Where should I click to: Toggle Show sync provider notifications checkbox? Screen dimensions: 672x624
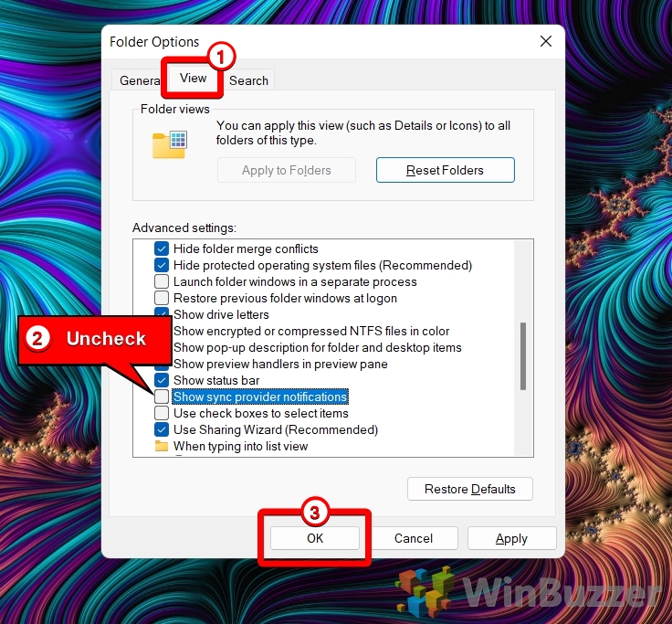coord(162,397)
